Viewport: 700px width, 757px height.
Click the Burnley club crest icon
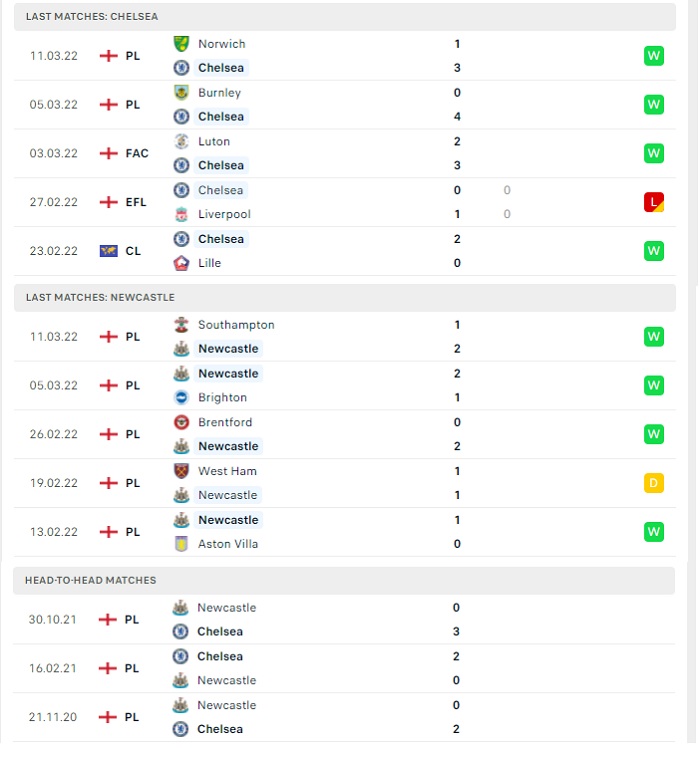(181, 93)
